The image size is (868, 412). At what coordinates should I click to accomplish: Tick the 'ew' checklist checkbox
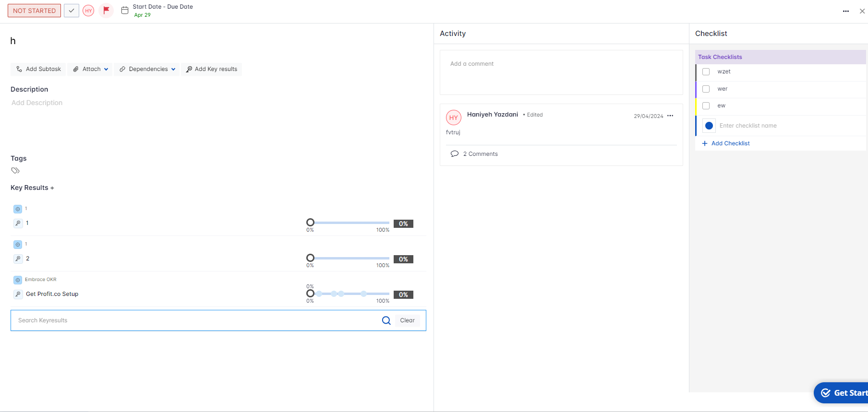click(706, 106)
